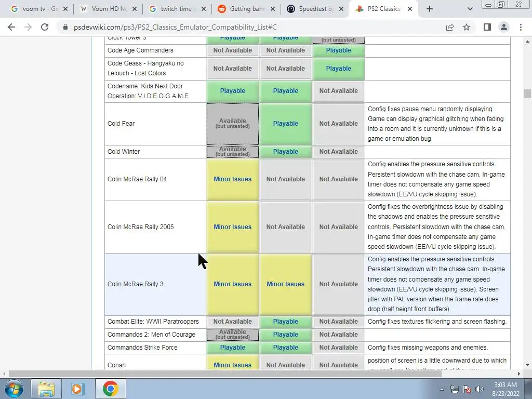Open File Explorer from the taskbar
Viewport: 532px width, 399px height.
pyautogui.click(x=46, y=389)
